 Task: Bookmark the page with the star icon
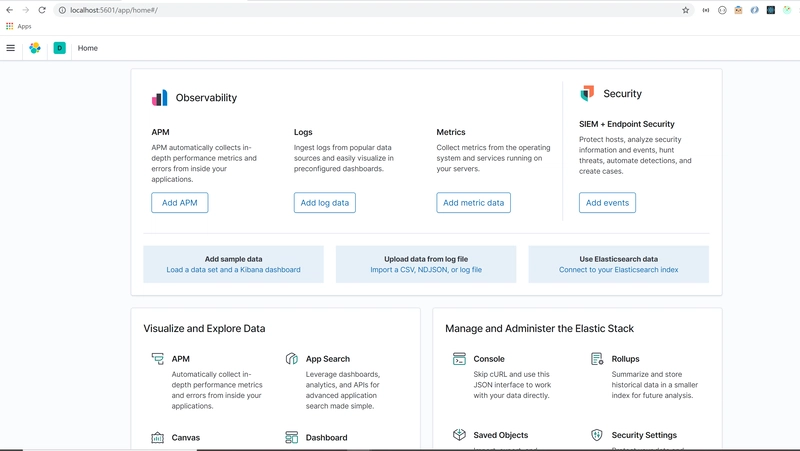tap(686, 10)
